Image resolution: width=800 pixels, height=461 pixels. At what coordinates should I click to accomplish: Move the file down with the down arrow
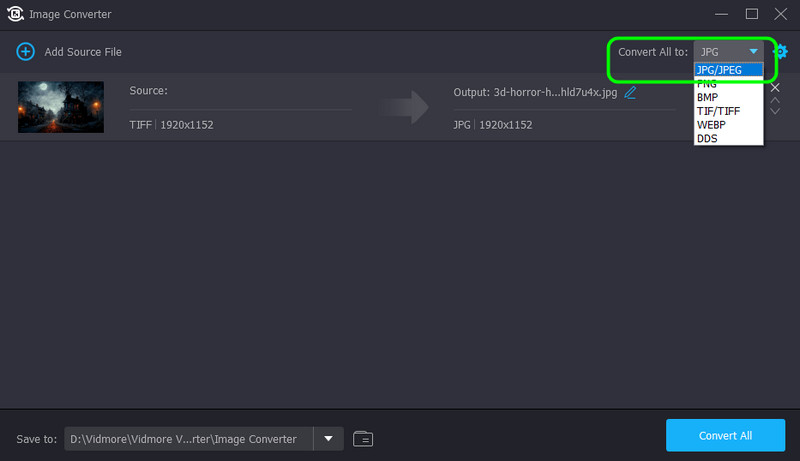[x=774, y=111]
